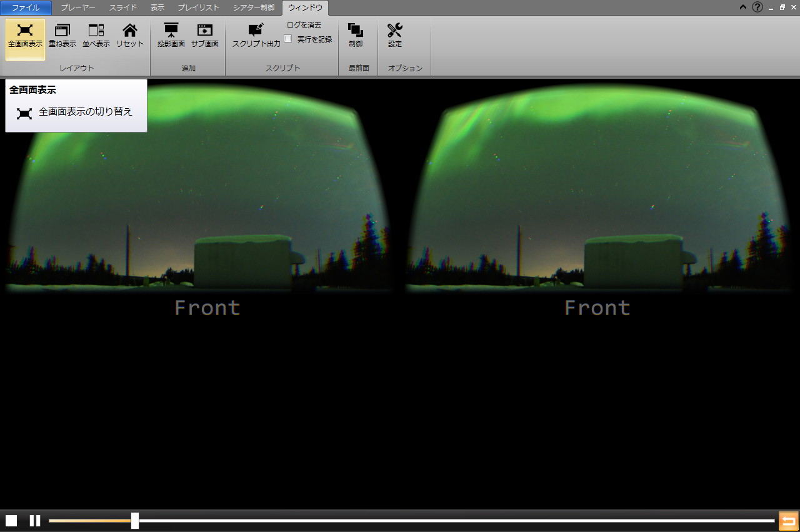Enable 実行を記録 checkbox

coord(288,39)
